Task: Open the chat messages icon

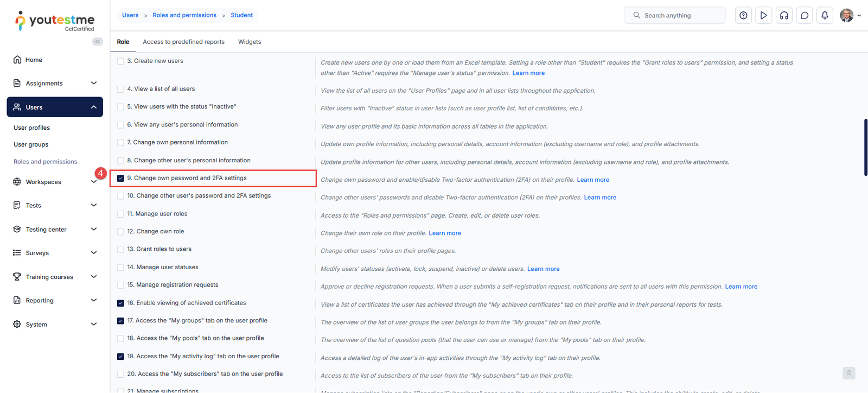Action: (805, 15)
